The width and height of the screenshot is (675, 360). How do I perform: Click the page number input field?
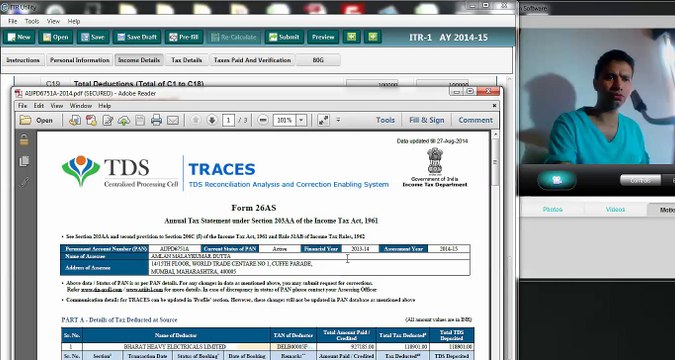[228, 120]
